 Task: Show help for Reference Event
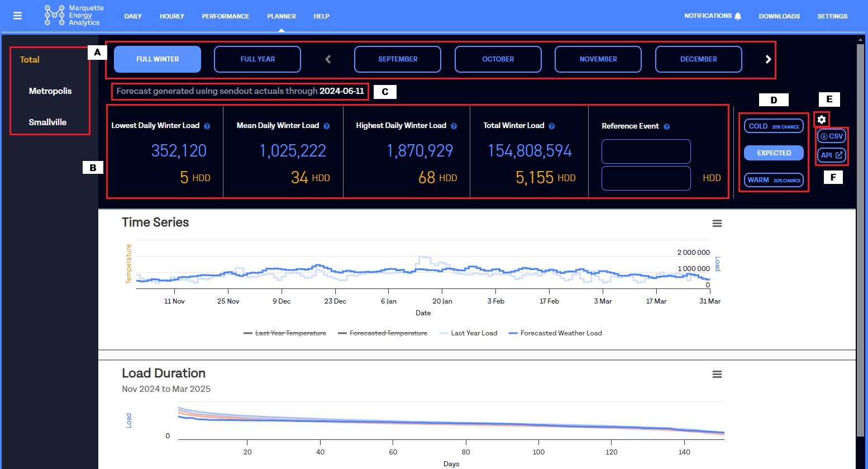point(666,127)
